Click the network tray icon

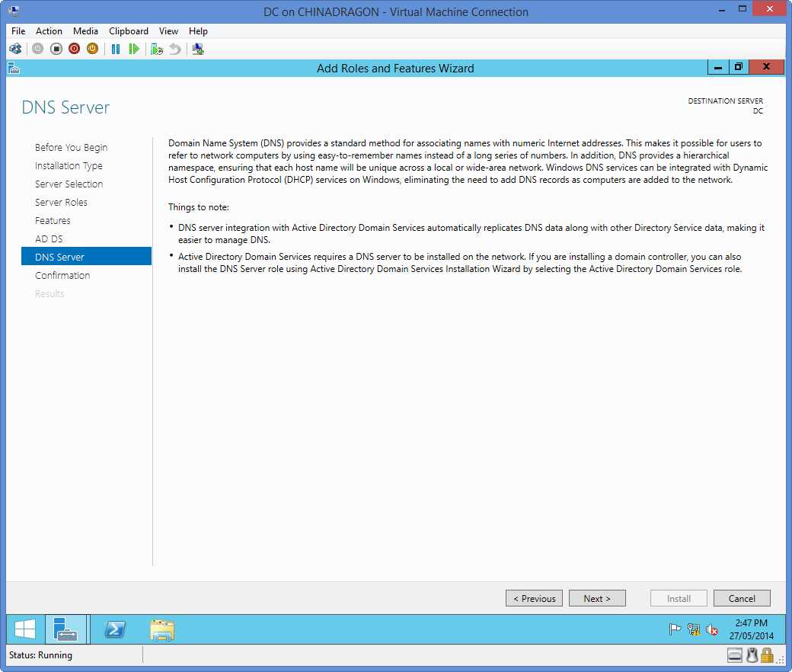point(694,629)
